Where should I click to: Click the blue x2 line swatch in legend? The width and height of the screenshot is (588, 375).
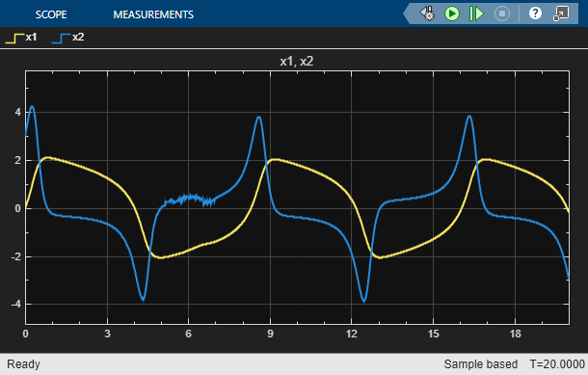(x=61, y=39)
